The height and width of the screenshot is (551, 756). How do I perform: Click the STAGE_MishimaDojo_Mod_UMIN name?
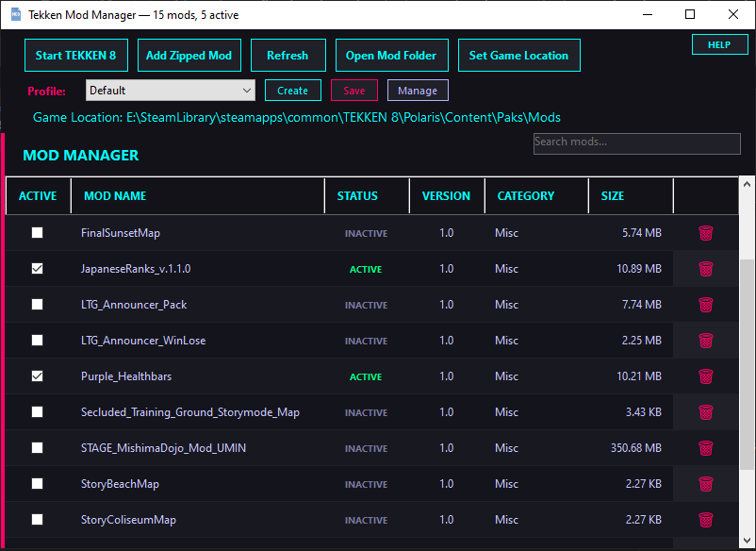(x=163, y=448)
